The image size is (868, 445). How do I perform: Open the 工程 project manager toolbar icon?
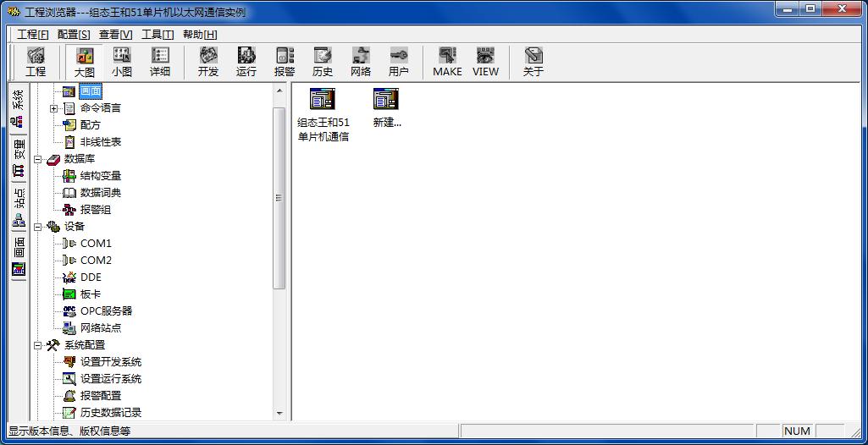coord(36,62)
